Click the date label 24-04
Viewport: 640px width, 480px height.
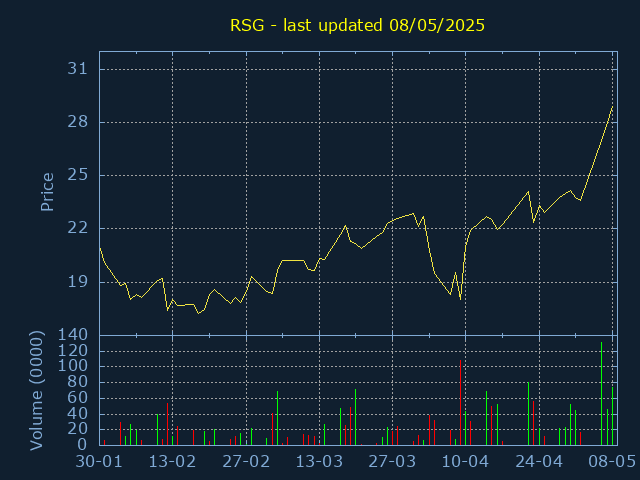point(539,462)
